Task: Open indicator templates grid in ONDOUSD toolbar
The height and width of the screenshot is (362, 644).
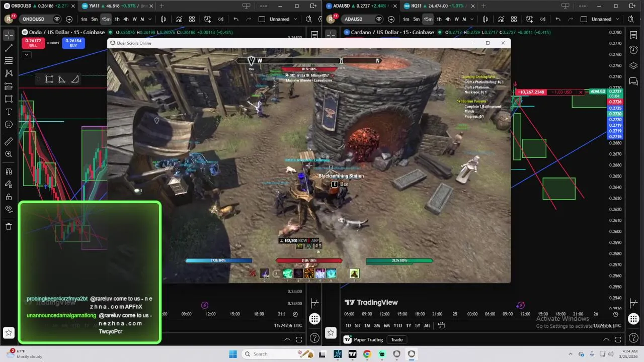Action: [192, 19]
